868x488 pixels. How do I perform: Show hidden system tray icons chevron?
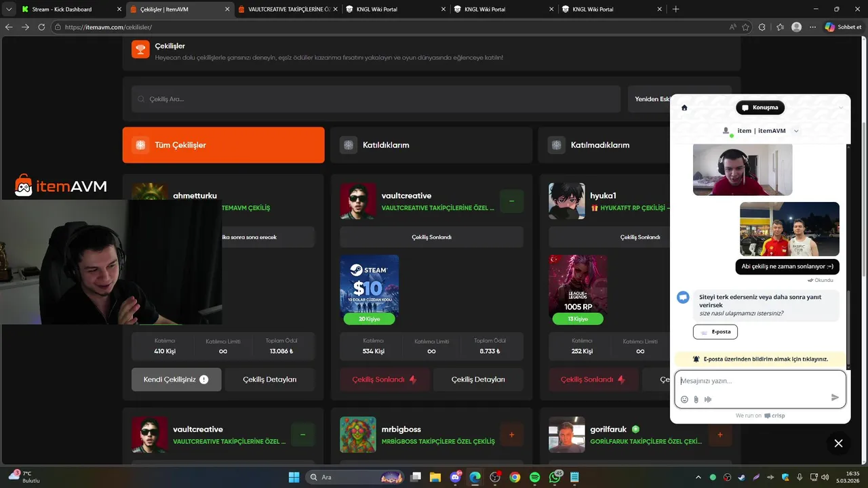[x=698, y=477]
